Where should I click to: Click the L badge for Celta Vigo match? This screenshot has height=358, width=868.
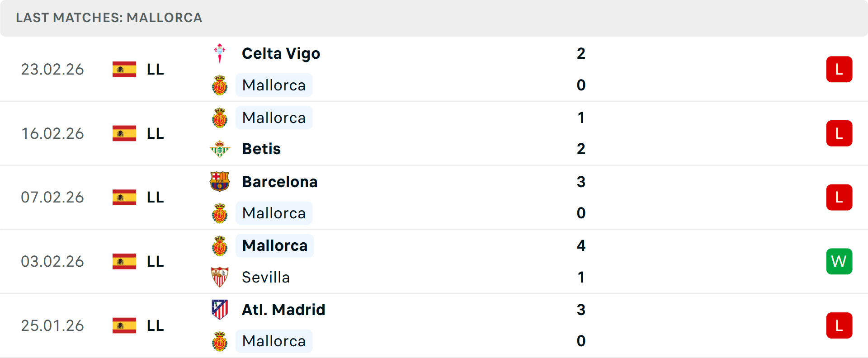tap(839, 69)
